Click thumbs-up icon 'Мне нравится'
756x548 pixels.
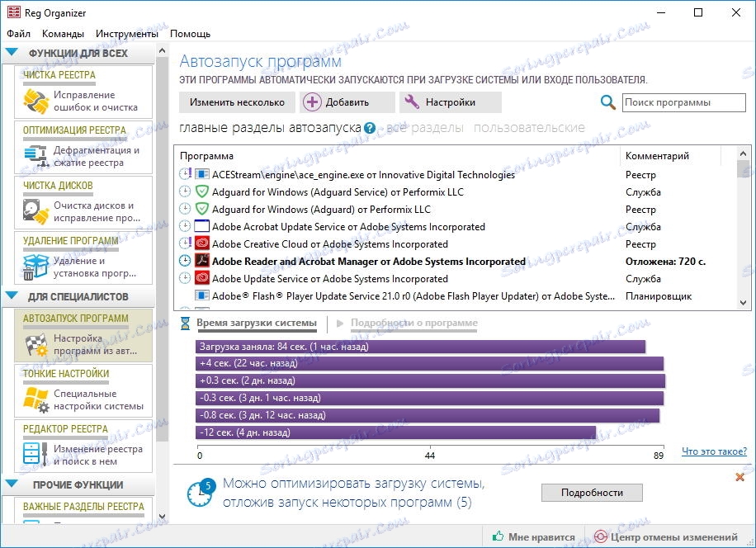(x=498, y=536)
